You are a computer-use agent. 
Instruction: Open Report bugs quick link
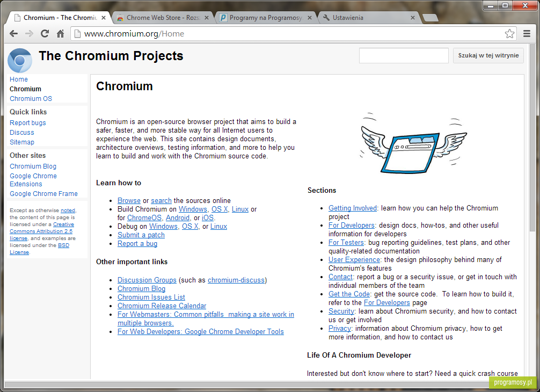click(27, 122)
